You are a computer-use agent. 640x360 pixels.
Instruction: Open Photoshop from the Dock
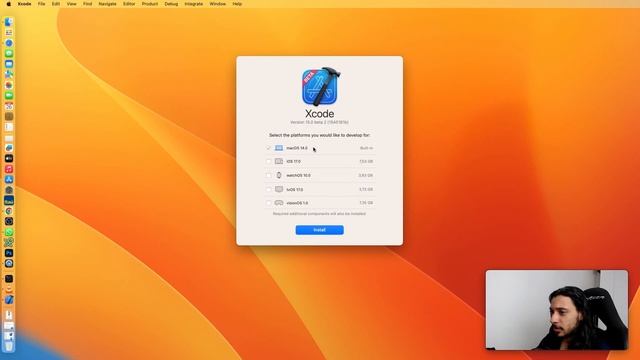pyautogui.click(x=9, y=253)
